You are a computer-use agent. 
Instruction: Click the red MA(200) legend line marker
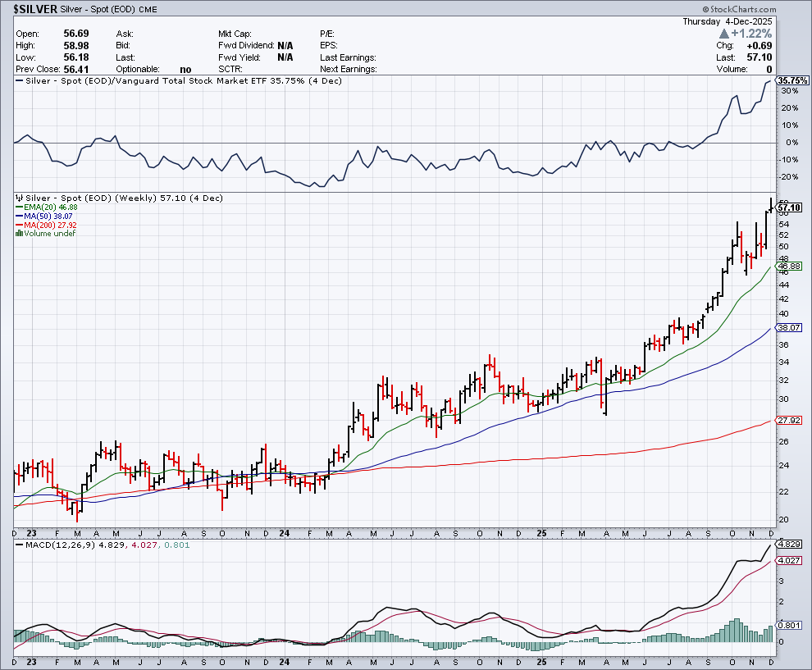pyautogui.click(x=18, y=225)
